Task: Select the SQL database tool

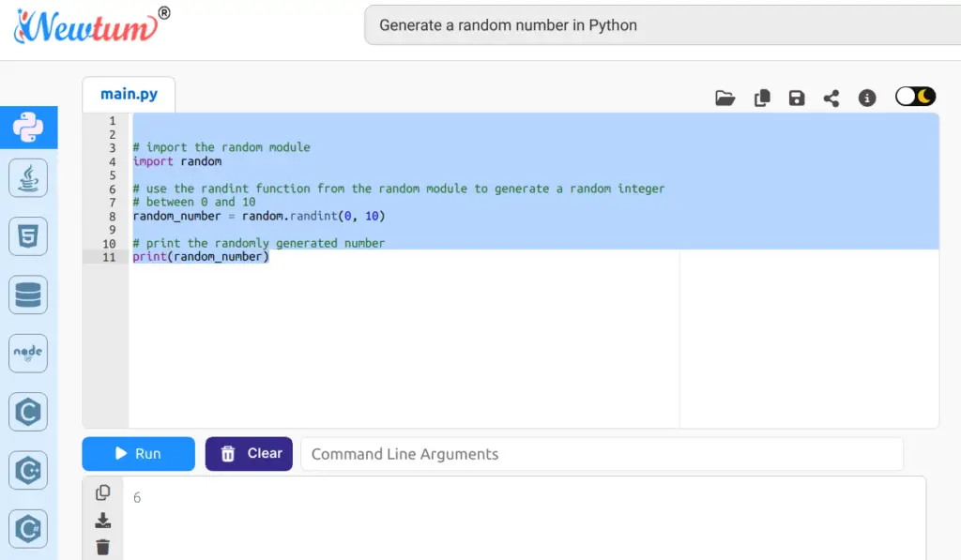Action: click(x=28, y=295)
